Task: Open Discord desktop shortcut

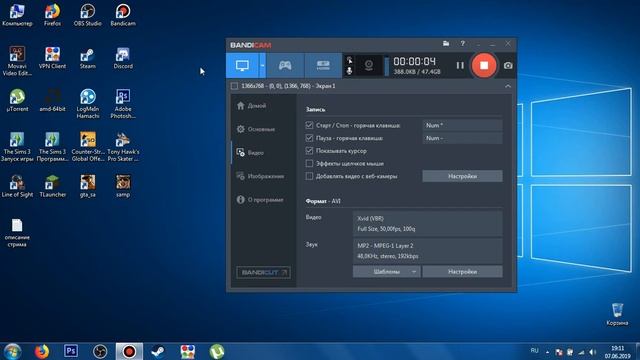Action: click(x=123, y=58)
